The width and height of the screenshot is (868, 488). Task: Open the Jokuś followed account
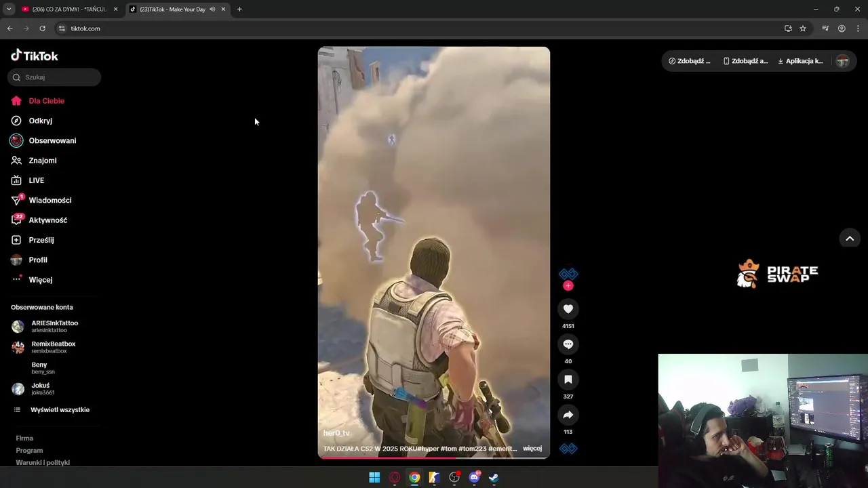coord(33,388)
